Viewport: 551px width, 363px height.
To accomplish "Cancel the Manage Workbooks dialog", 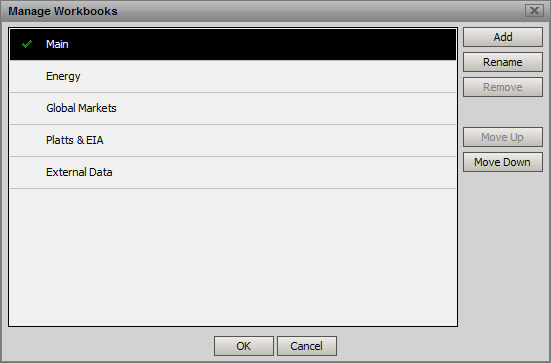I will 307,346.
